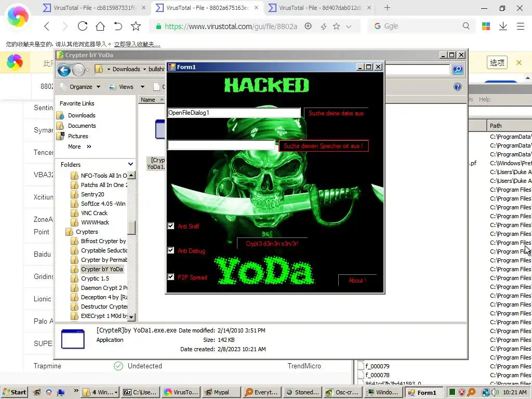Click the Google search input field

click(x=421, y=26)
